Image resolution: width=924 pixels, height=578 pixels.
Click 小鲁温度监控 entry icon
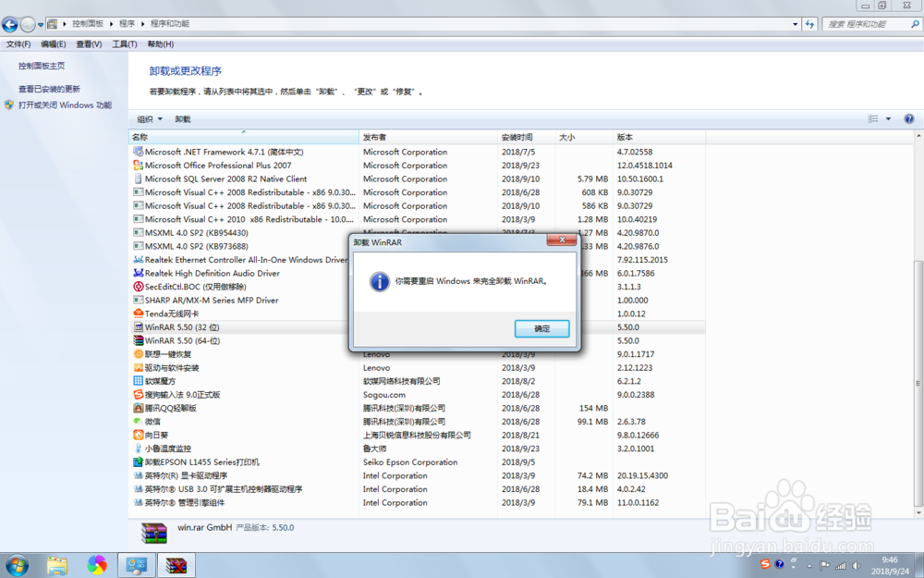138,449
